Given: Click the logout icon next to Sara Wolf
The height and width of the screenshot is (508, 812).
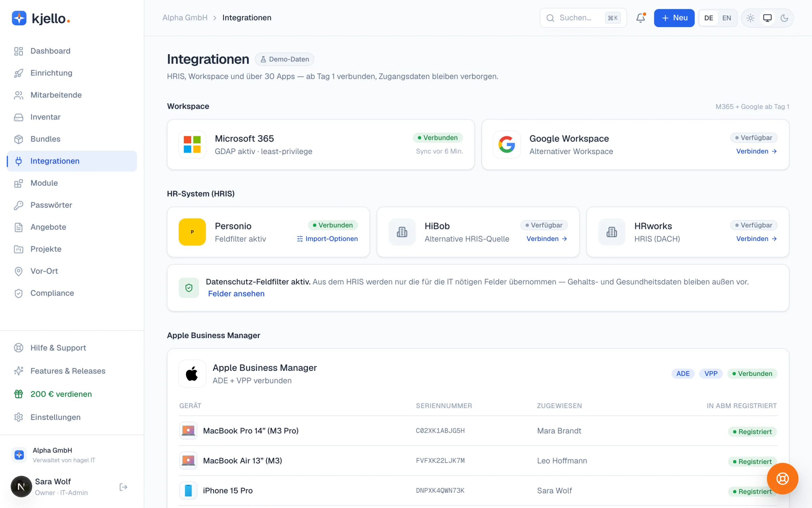Looking at the screenshot, I should click(x=123, y=487).
